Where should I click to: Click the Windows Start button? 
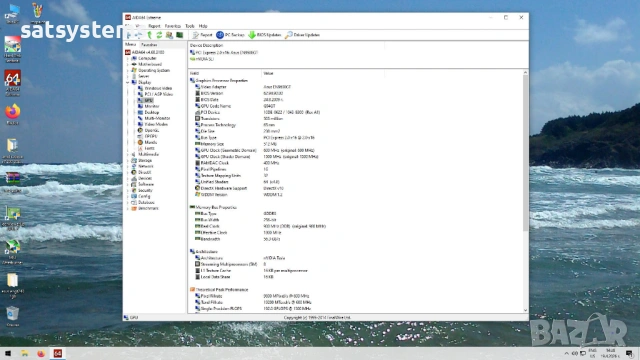8,353
